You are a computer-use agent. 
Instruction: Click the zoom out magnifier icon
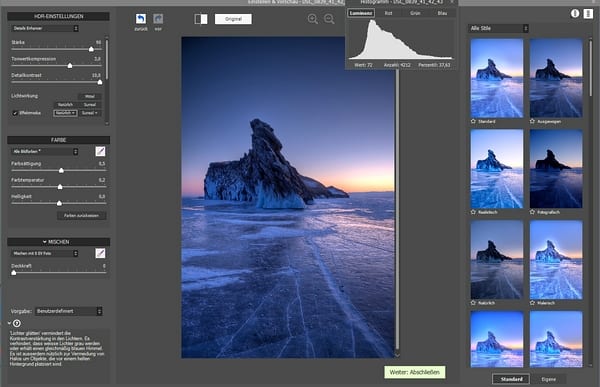point(329,19)
